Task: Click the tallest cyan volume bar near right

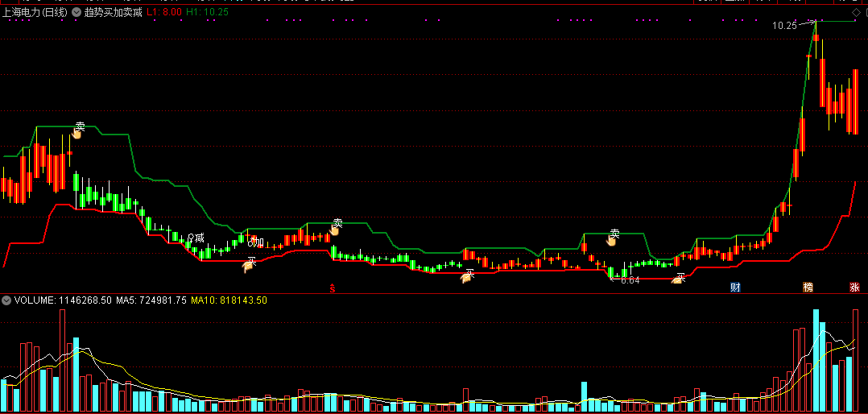Action: click(x=816, y=361)
